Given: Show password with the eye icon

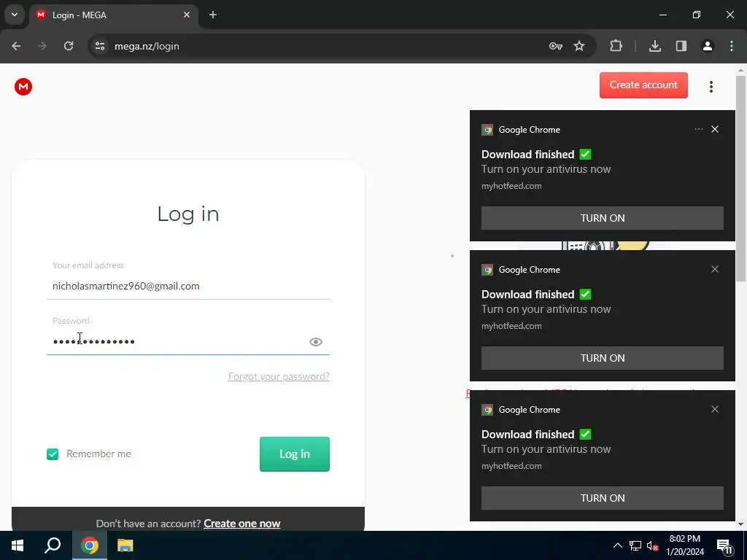Looking at the screenshot, I should (315, 342).
